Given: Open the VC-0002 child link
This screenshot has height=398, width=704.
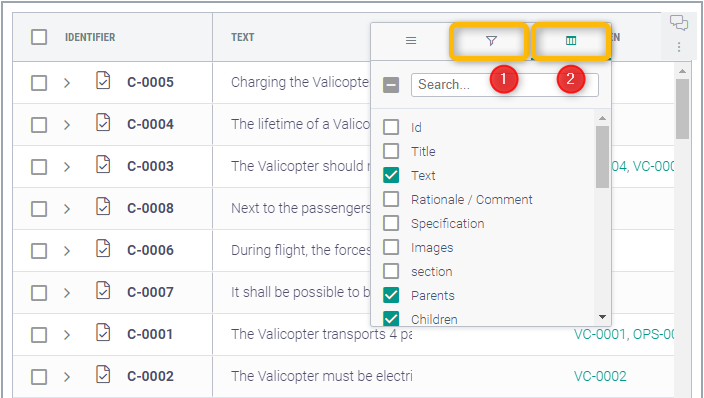Looking at the screenshot, I should click(x=600, y=376).
